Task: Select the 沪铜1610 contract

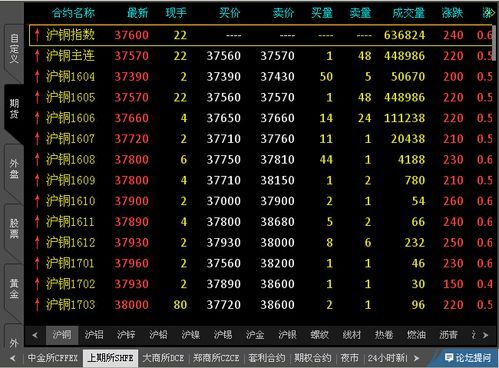Action: [x=261, y=201]
